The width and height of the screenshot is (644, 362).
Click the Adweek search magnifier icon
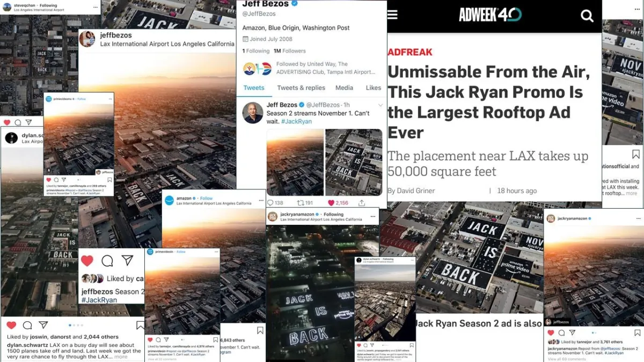[x=587, y=16]
